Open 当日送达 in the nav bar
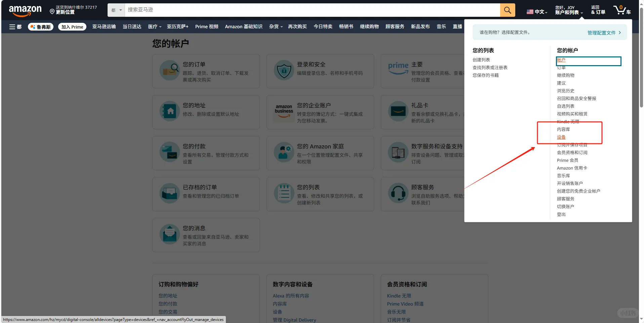Screen dimensions: 644x323 pyautogui.click(x=132, y=27)
